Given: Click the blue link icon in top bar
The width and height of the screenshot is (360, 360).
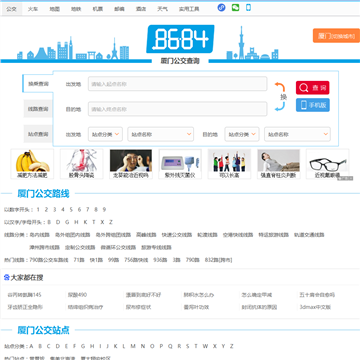Looking at the screenshot, I should pyautogui.click(x=221, y=8).
